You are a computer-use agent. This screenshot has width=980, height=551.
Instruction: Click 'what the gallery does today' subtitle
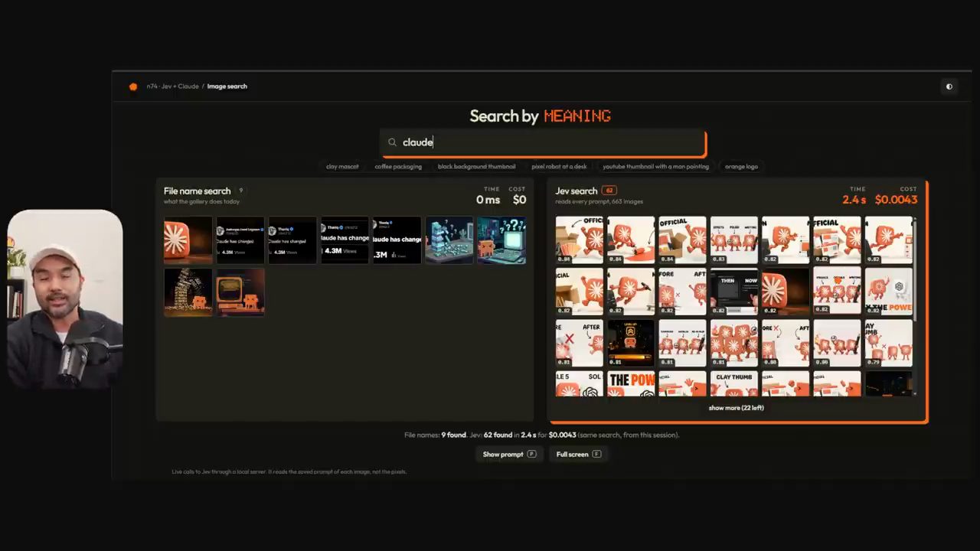coord(201,202)
